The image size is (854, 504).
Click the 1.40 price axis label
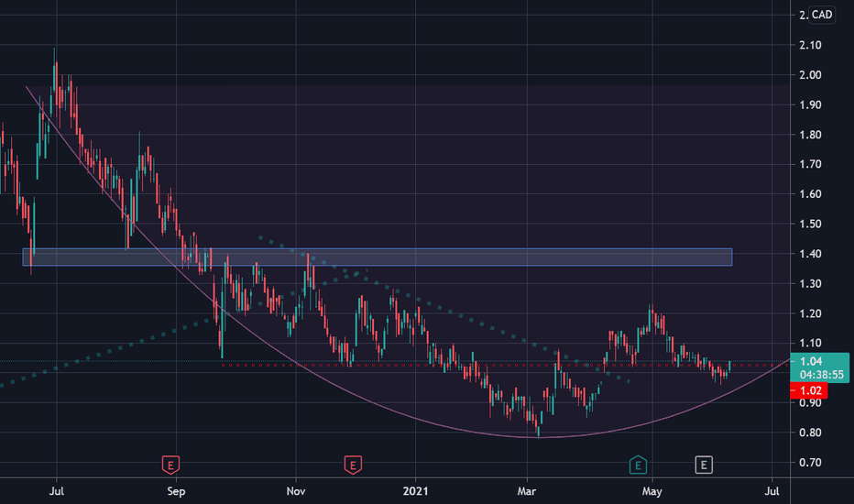(x=810, y=254)
